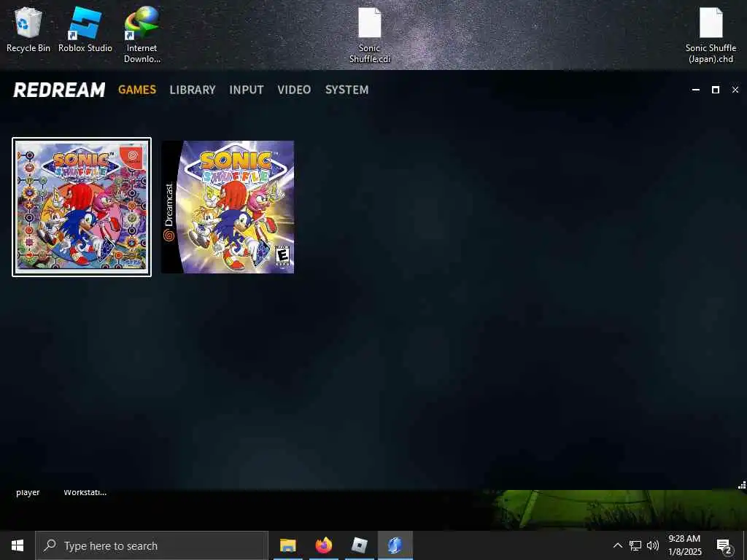Go to the Video settings tab

294,90
